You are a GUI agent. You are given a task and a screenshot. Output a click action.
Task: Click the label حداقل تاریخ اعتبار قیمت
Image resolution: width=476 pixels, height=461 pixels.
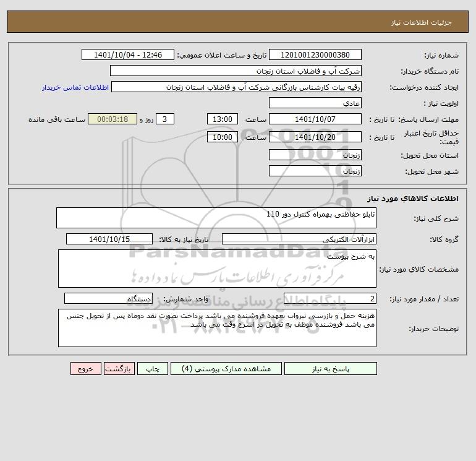point(431,137)
